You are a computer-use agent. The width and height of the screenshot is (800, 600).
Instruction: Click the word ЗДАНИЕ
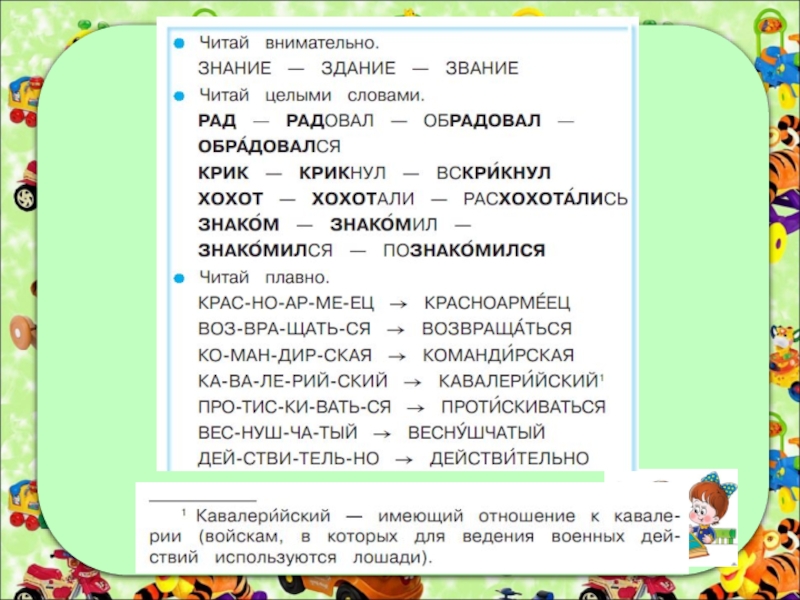click(358, 68)
